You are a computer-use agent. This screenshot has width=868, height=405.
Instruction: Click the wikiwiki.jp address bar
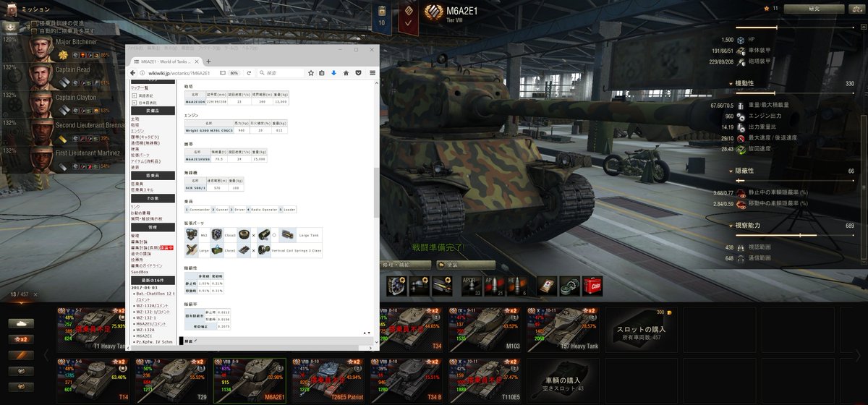tap(182, 73)
